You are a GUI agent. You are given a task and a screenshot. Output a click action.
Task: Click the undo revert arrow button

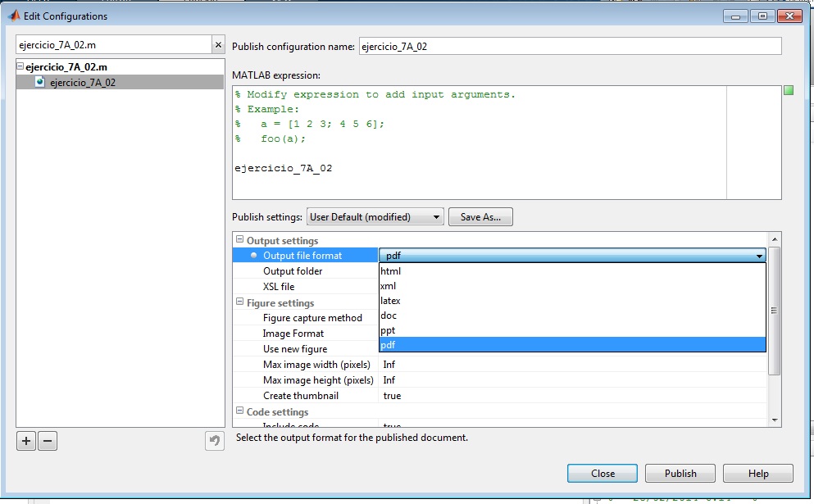[x=215, y=441]
